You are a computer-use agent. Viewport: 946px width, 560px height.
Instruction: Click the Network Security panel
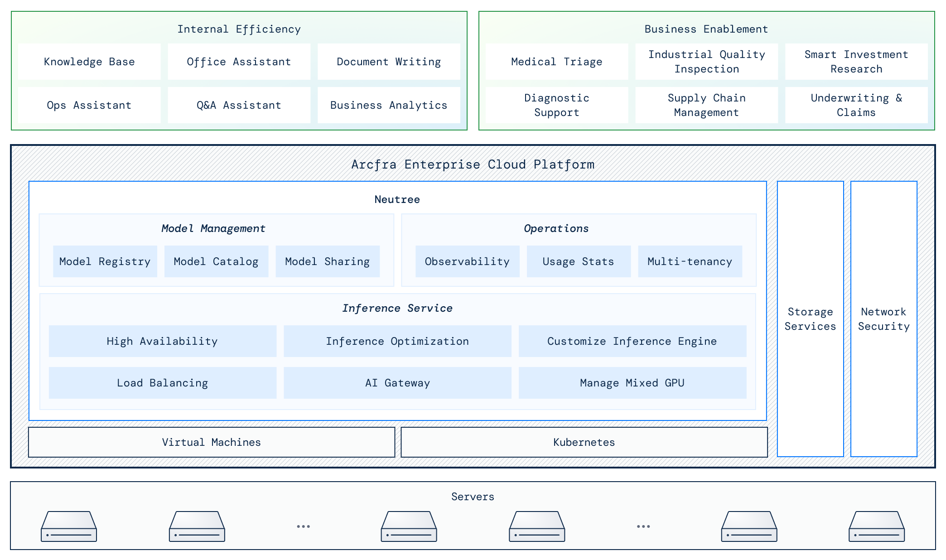[883, 319]
